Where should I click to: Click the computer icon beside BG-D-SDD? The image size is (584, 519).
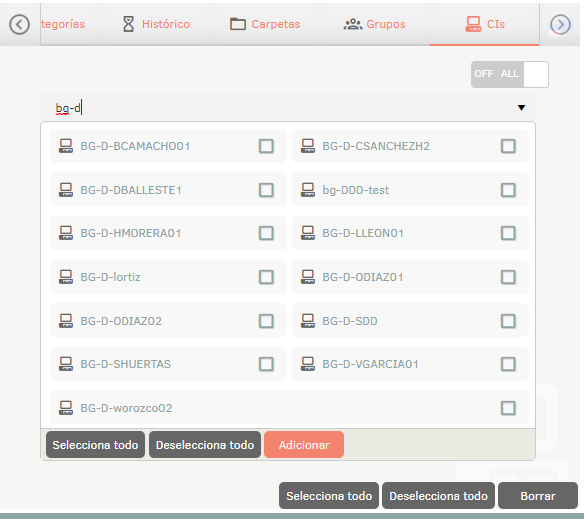pyautogui.click(x=308, y=321)
